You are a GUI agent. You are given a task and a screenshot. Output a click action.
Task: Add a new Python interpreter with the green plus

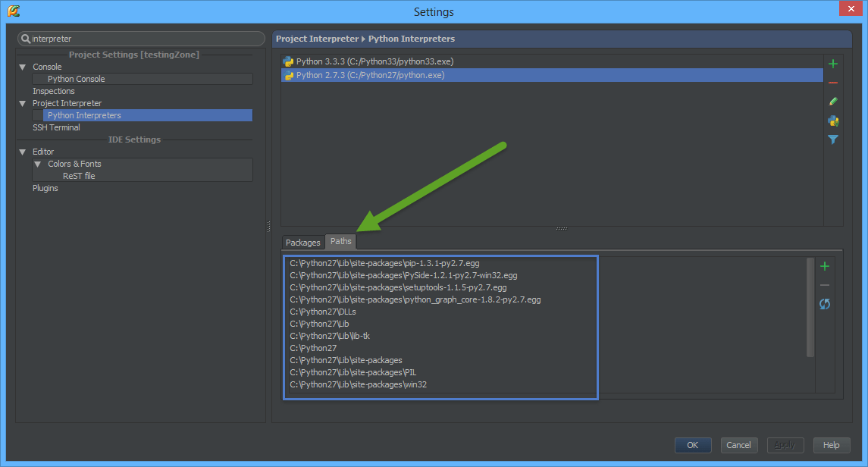(x=832, y=64)
